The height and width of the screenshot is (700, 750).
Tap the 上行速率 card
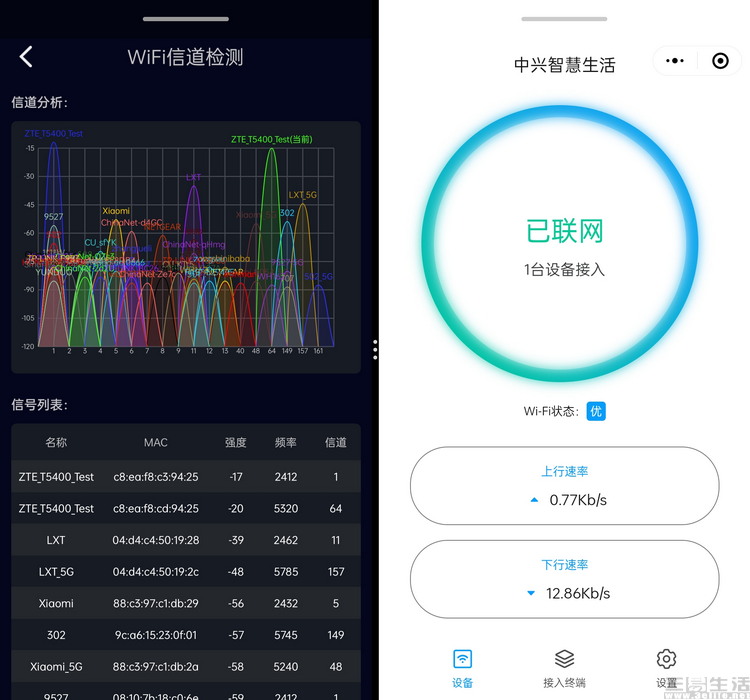coord(564,486)
